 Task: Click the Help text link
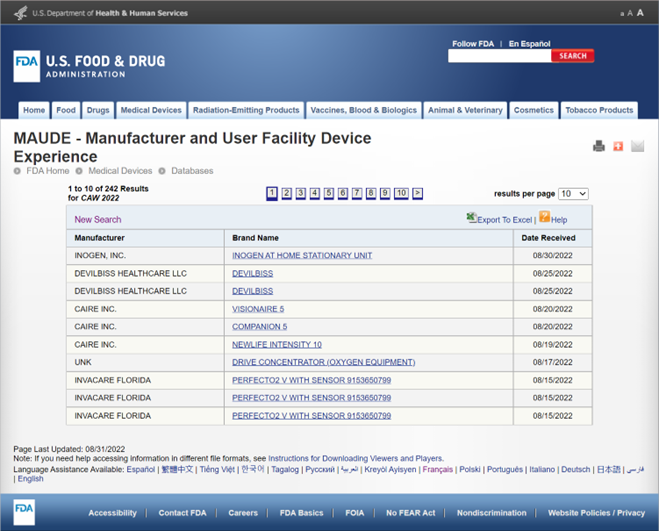559,220
